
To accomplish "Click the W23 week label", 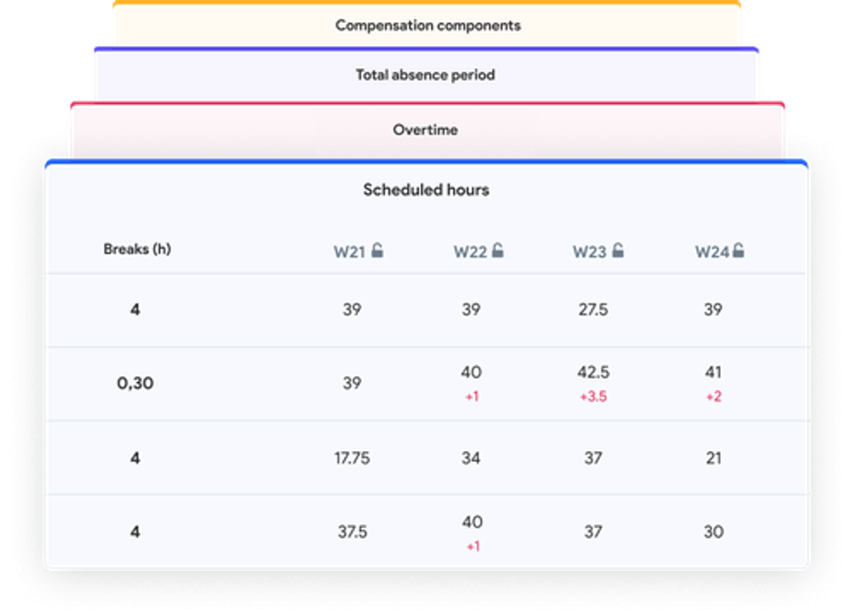I will tap(589, 252).
